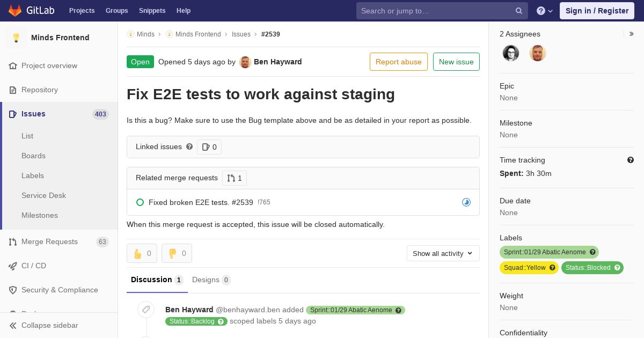Collapse the right sidebar with chevrons
The width and height of the screenshot is (644, 338).
pyautogui.click(x=632, y=34)
